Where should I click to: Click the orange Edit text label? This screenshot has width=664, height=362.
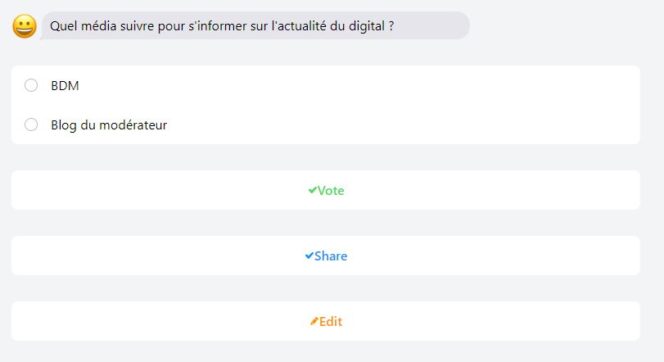pos(331,322)
